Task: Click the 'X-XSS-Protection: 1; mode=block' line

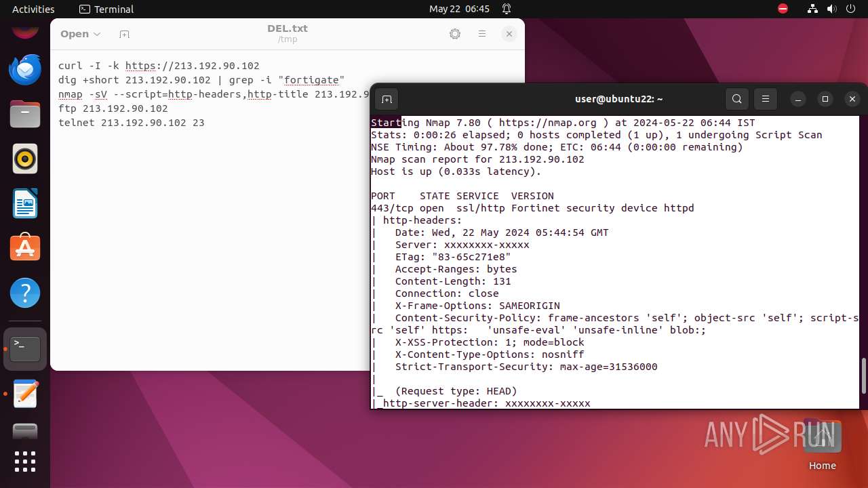Action: 490,342
